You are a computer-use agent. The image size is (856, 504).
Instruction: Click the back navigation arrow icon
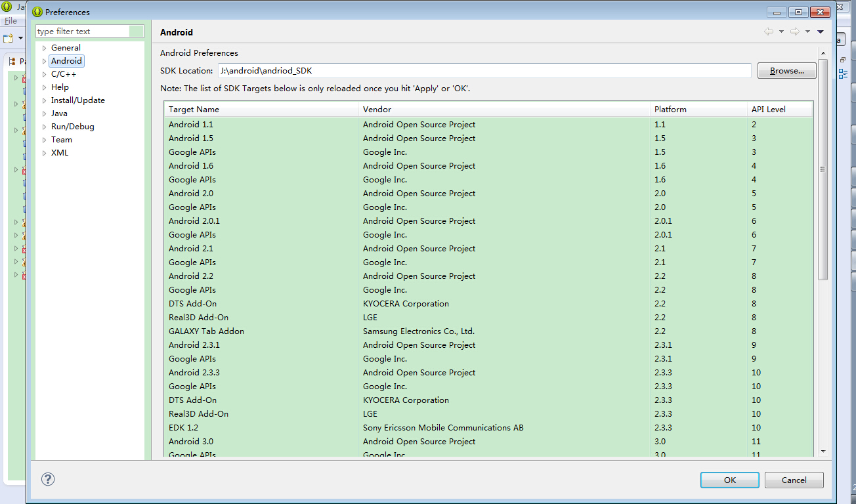[769, 31]
